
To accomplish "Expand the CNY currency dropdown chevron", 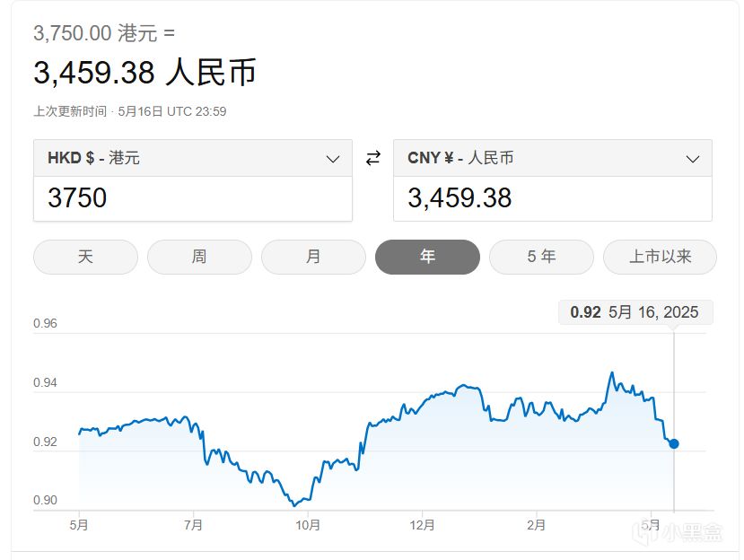I will [693, 159].
